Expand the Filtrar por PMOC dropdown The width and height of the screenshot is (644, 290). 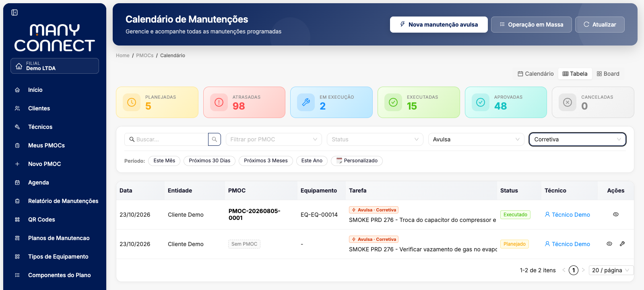pyautogui.click(x=274, y=139)
